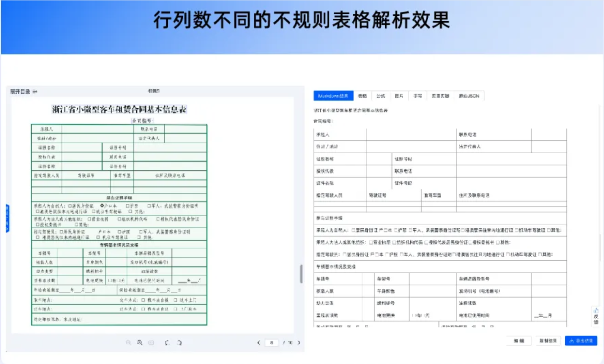
Task: Click the fit-to-page icon below document
Action: click(151, 342)
